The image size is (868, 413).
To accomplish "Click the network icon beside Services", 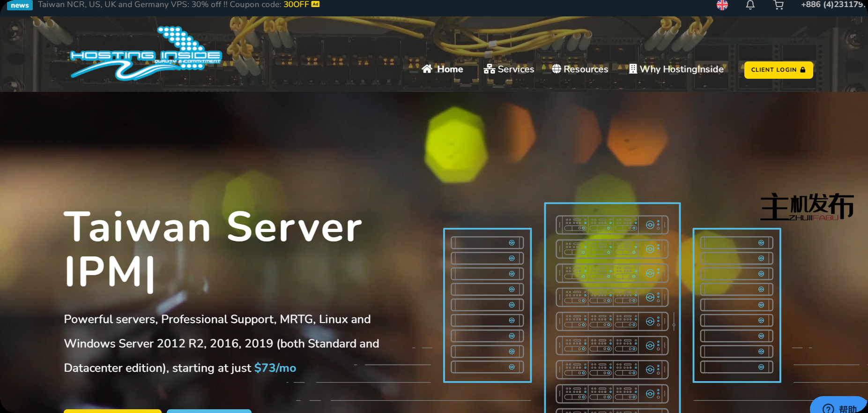I will pyautogui.click(x=490, y=69).
